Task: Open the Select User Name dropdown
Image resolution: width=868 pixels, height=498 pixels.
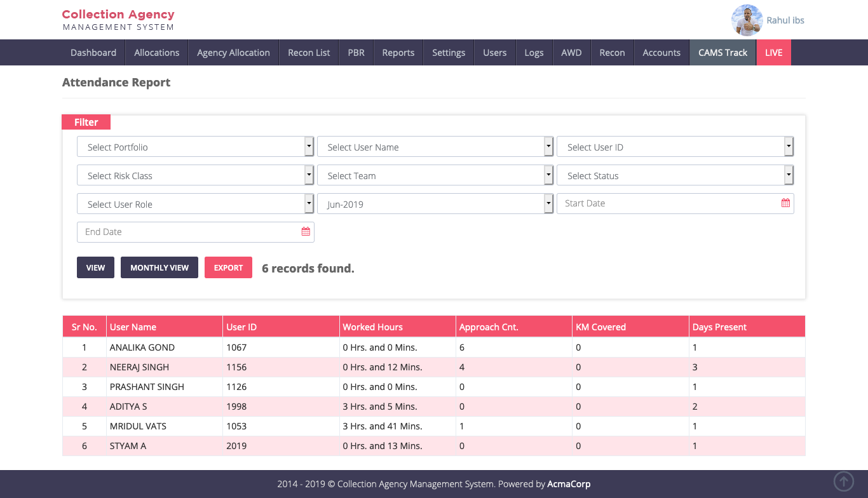Action: (435, 147)
